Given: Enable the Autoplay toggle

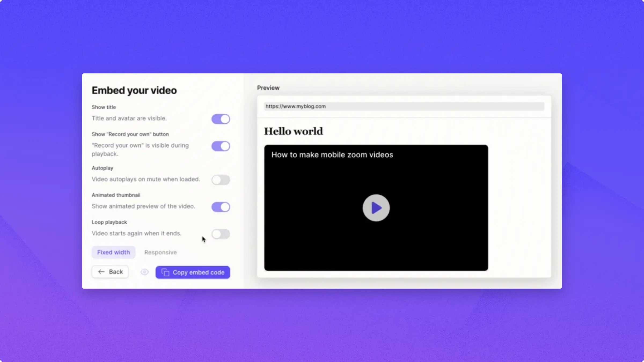Looking at the screenshot, I should (x=221, y=180).
